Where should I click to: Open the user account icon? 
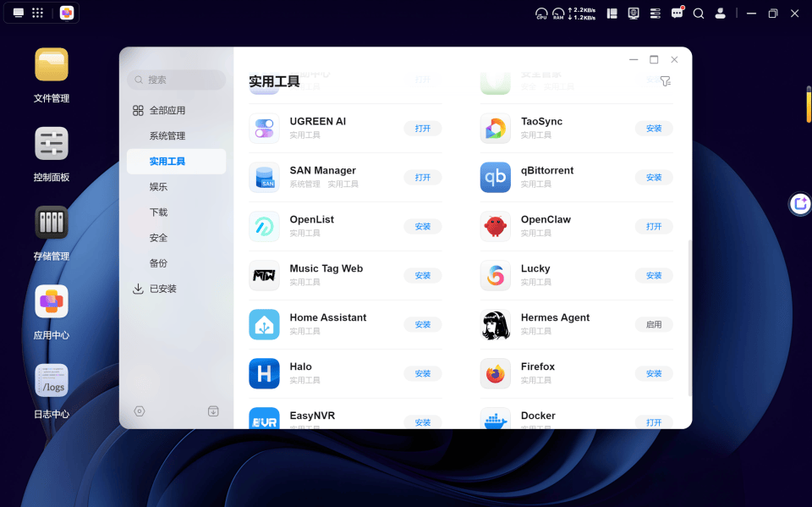pyautogui.click(x=721, y=14)
